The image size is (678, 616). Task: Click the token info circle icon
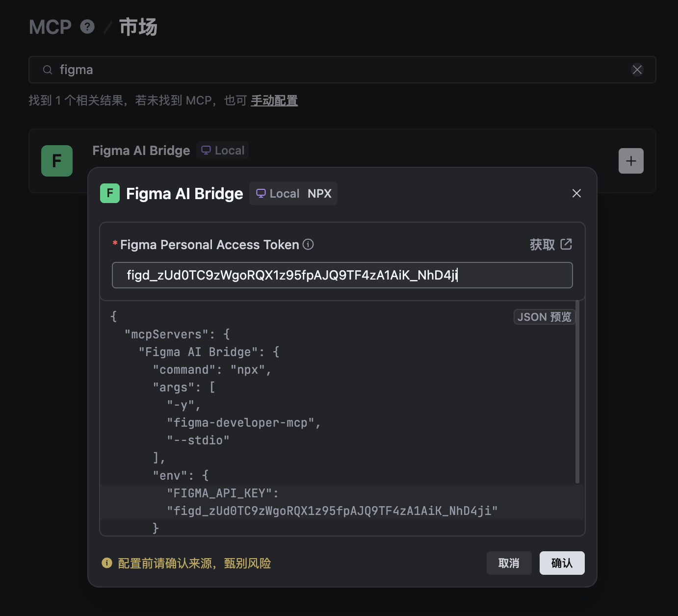pos(308,244)
